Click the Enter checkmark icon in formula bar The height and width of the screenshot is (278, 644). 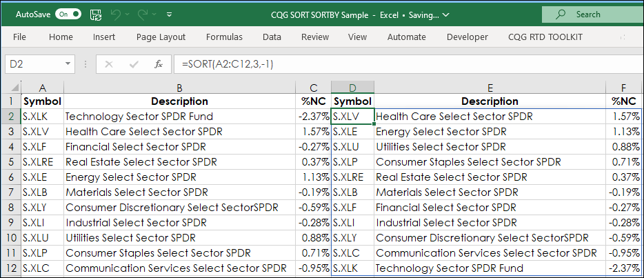pyautogui.click(x=134, y=64)
